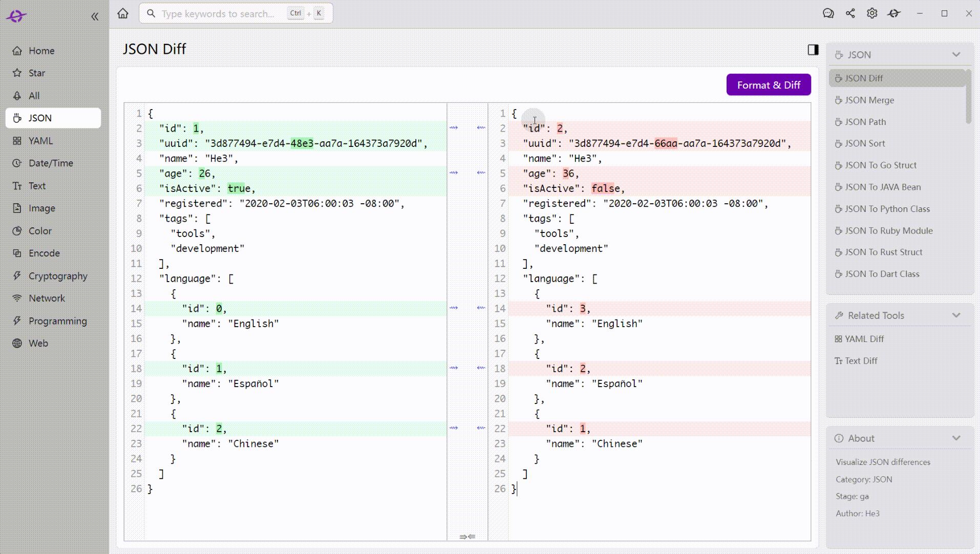Open the Network tools icon
The image size is (980, 554).
pos(17,297)
